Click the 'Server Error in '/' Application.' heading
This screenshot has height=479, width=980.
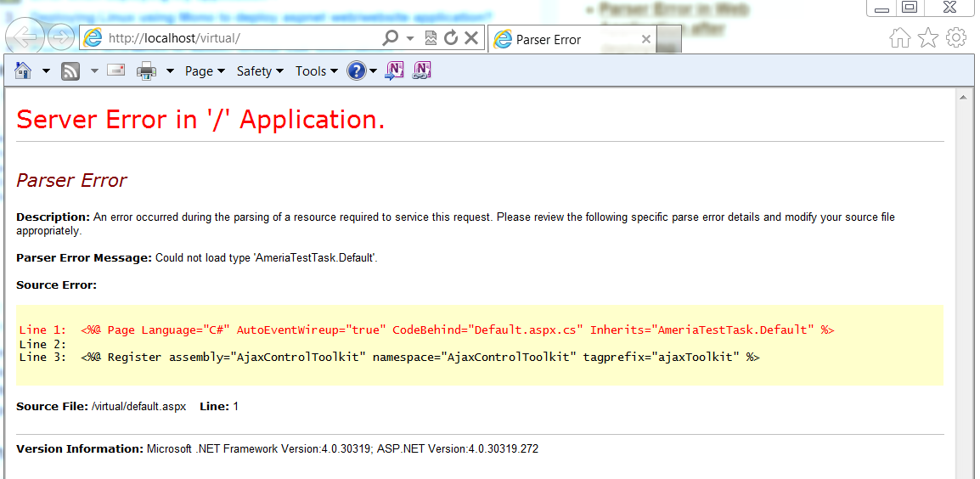point(200,120)
